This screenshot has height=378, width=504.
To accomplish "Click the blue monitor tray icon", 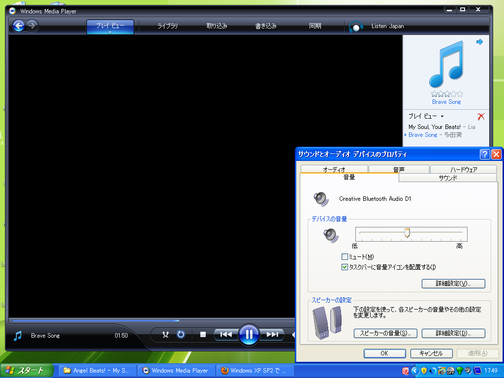I will [478, 371].
